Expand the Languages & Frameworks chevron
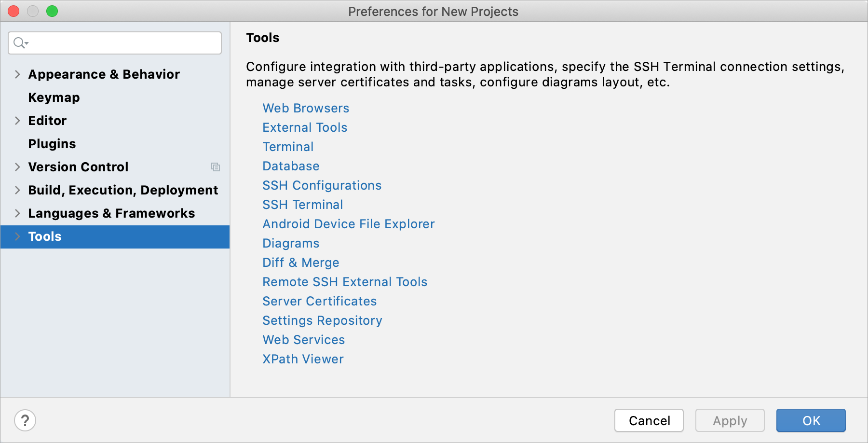 click(x=17, y=213)
